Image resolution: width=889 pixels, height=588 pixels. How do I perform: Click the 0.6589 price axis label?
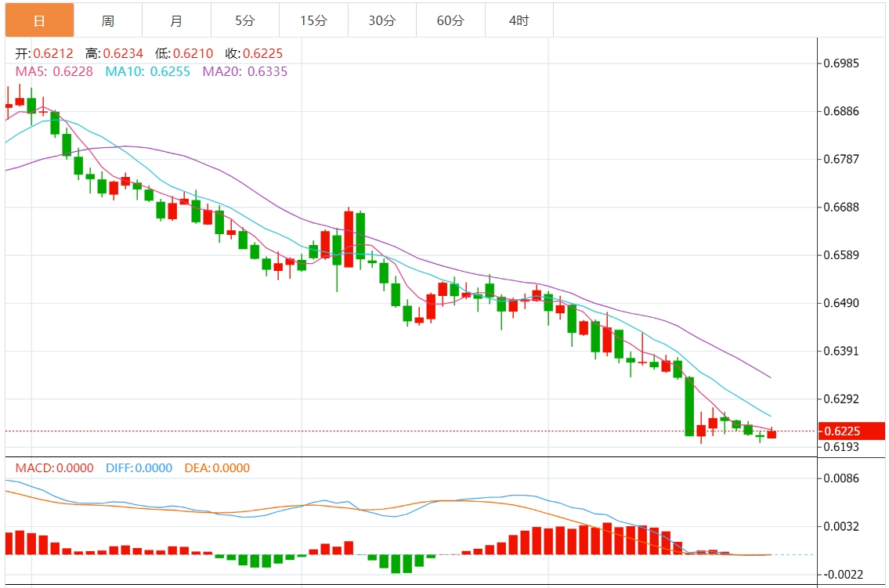click(841, 255)
